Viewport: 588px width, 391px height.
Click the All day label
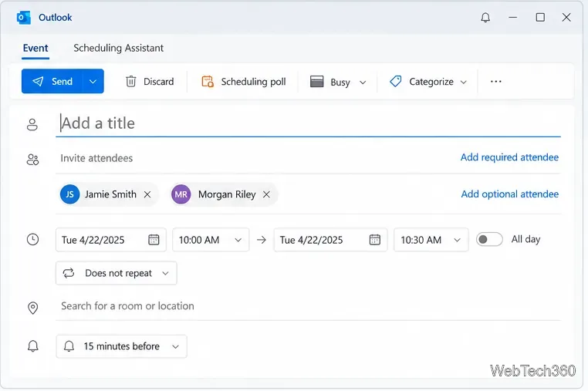[x=525, y=239]
